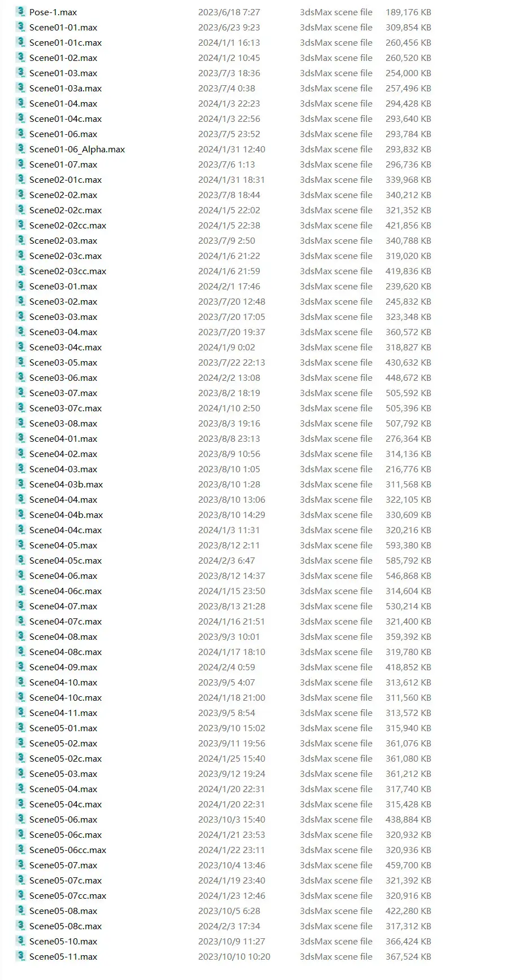
Task: Click the size value 530,214 KB
Action: tap(408, 606)
